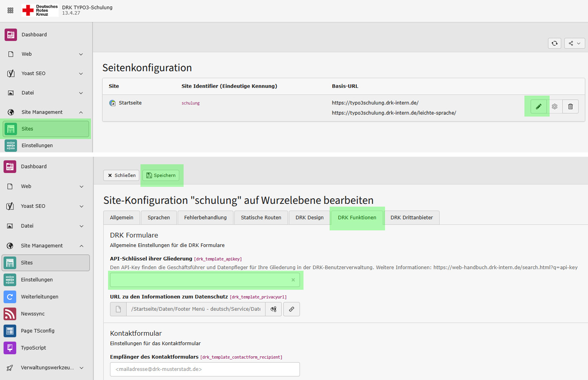
Task: Expand Datei section in lower sidebar
Action: [x=82, y=226]
